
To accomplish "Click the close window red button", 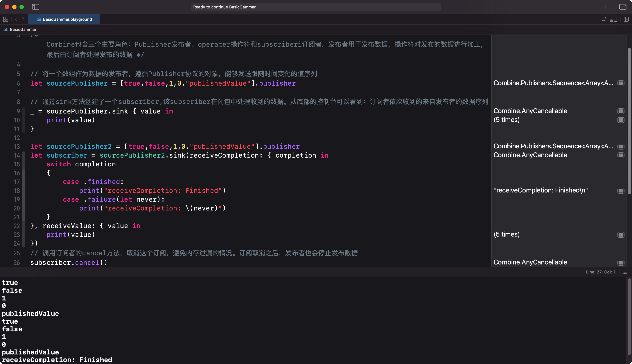I will click(x=7, y=7).
